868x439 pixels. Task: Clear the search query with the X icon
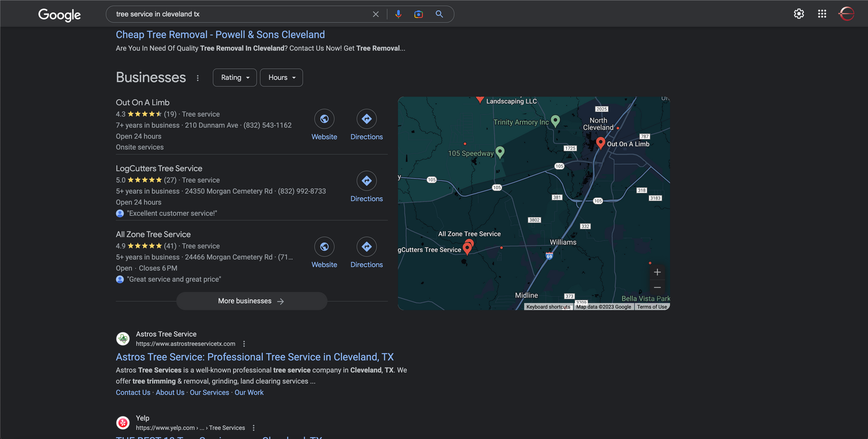click(376, 14)
